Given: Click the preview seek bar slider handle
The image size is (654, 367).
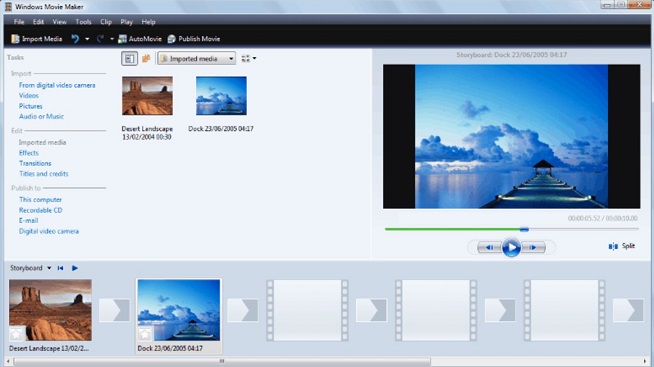Looking at the screenshot, I should click(x=524, y=229).
